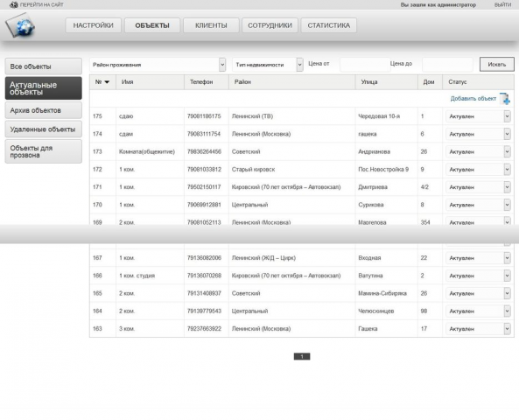Select 'Актуальные объекты' in the sidebar

coord(44,88)
